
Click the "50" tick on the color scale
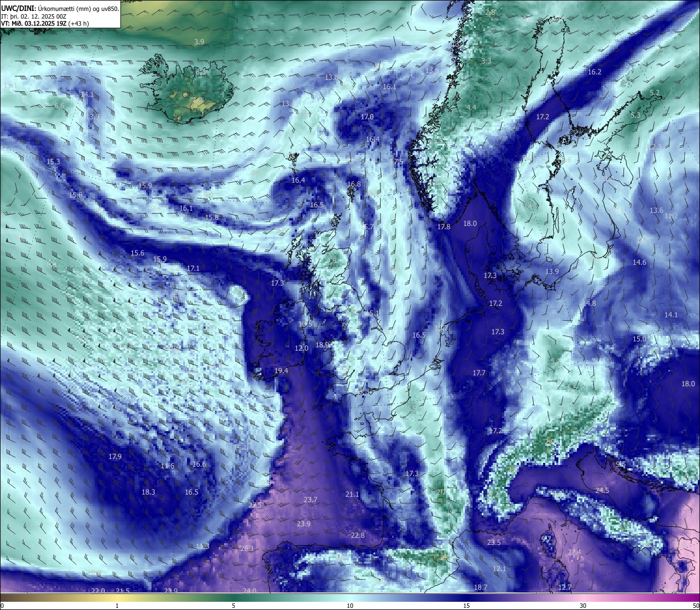pos(695,605)
